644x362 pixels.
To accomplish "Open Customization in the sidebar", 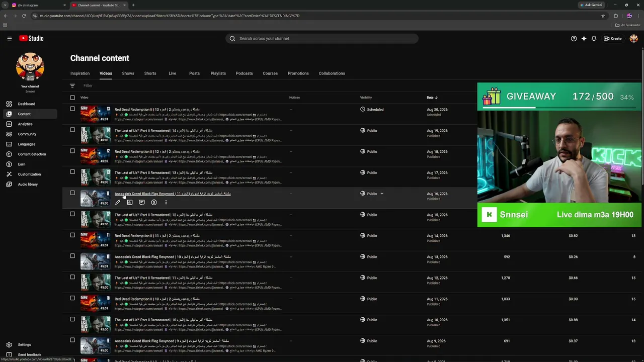I will [30, 174].
